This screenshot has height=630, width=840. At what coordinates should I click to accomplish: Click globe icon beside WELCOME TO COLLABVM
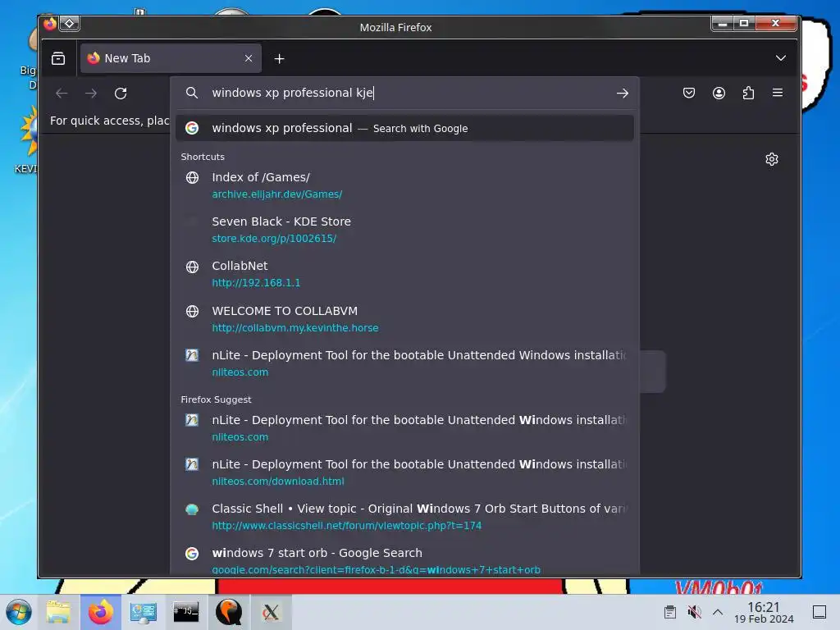tap(192, 311)
